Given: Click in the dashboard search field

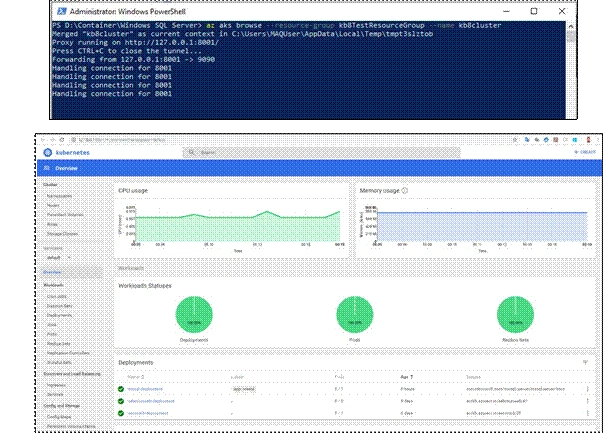Looking at the screenshot, I should coord(321,152).
